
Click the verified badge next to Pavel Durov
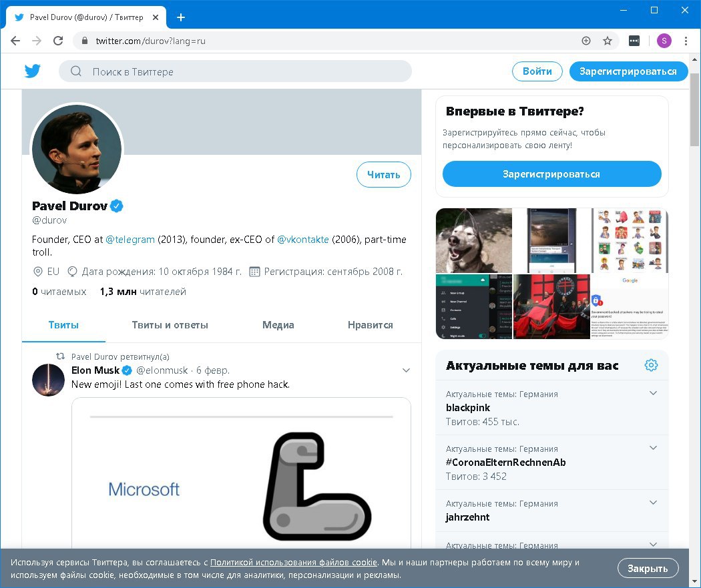[117, 206]
